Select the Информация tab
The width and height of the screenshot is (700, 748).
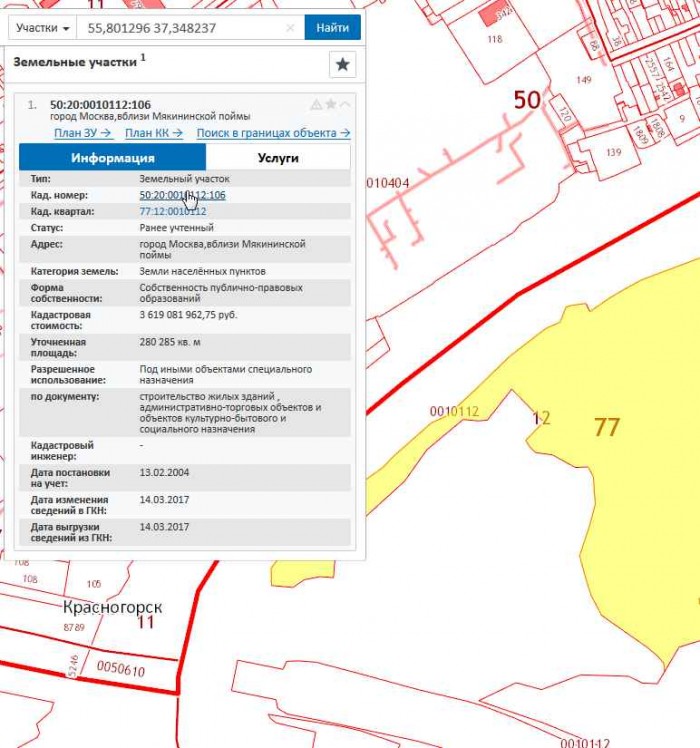[112, 158]
